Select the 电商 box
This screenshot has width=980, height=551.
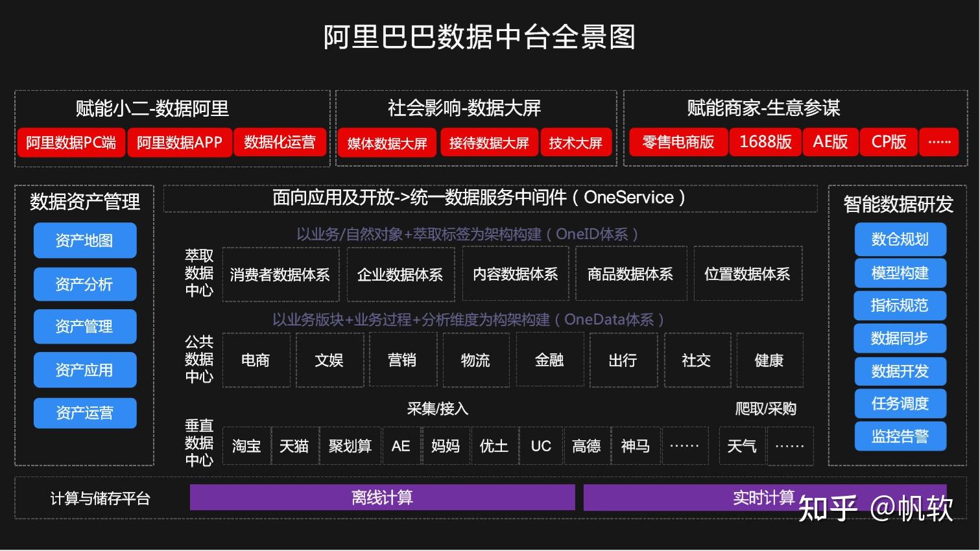click(256, 360)
